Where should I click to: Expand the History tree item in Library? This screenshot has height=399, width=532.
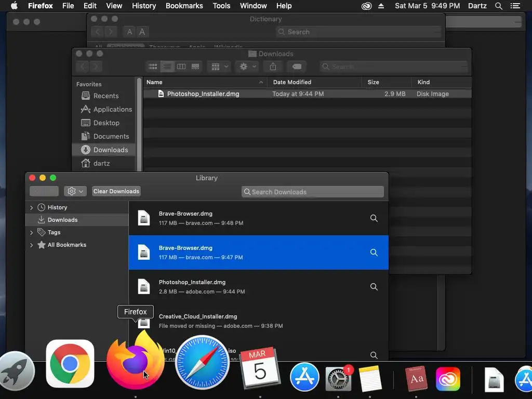pyautogui.click(x=32, y=207)
